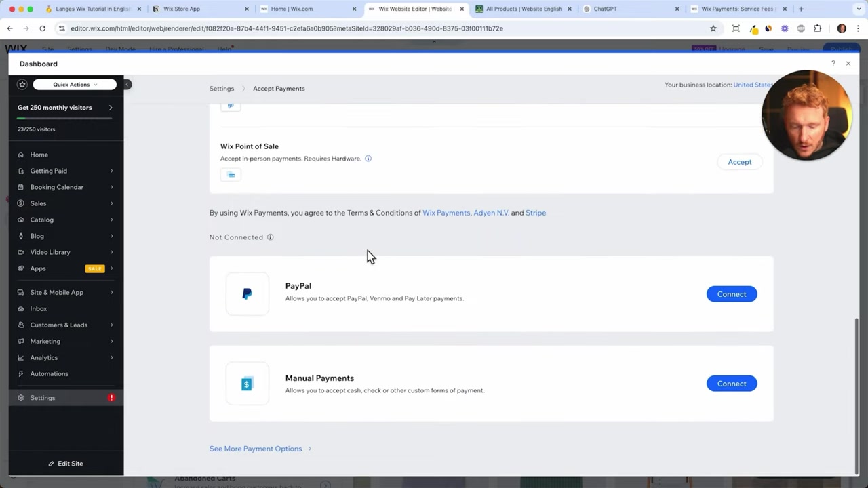Switch to the Langes Wix Tutorial tab
Image resolution: width=868 pixels, height=488 pixels.
93,9
